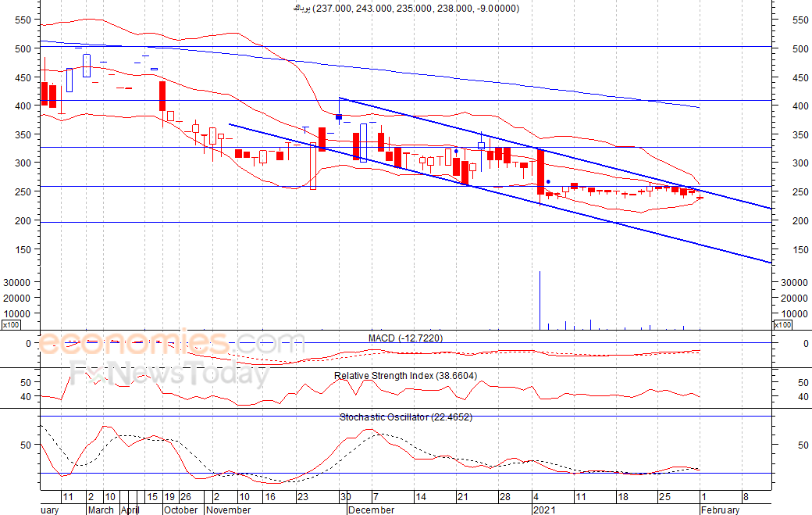Click the 20000 volume label on right axis
This screenshot has height=515, width=812.
tap(794, 298)
